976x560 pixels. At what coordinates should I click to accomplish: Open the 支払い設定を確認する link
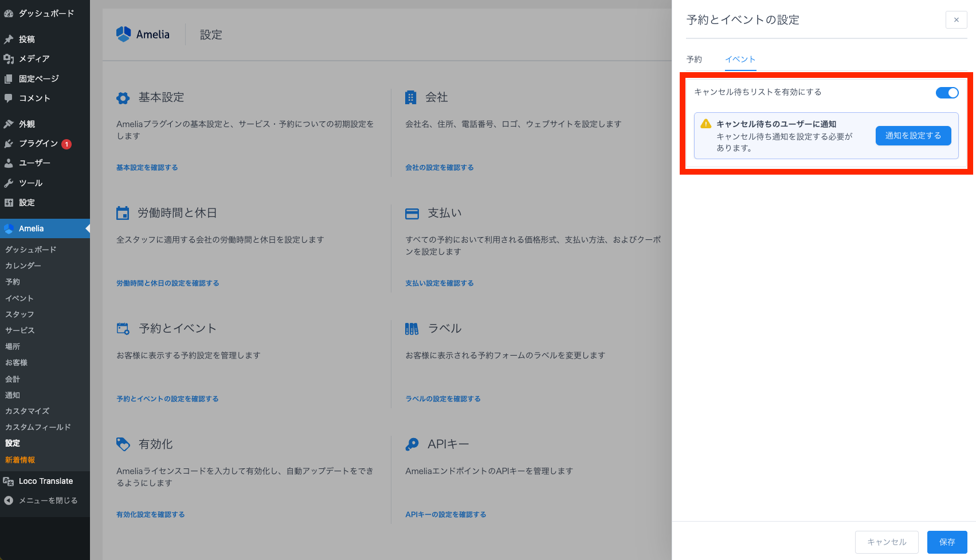tap(439, 283)
